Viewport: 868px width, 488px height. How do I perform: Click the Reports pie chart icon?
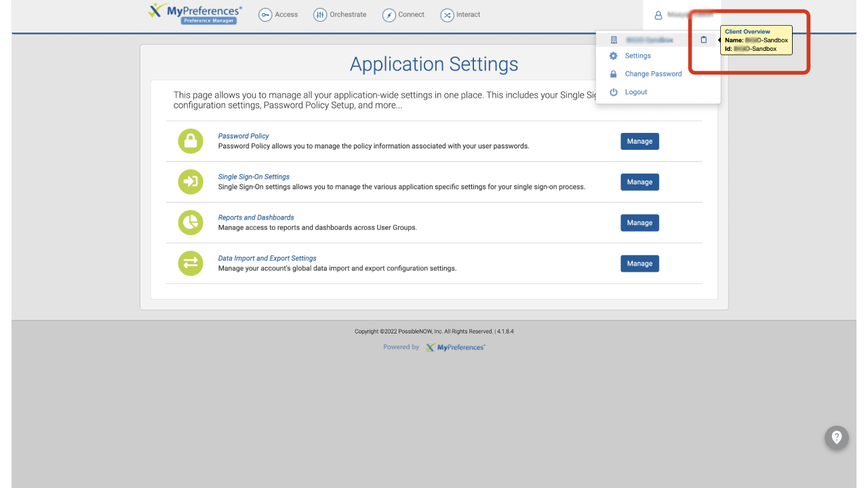(191, 222)
